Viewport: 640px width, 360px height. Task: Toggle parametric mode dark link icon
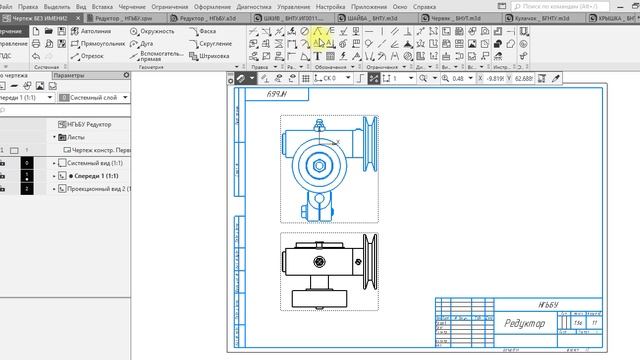373,78
